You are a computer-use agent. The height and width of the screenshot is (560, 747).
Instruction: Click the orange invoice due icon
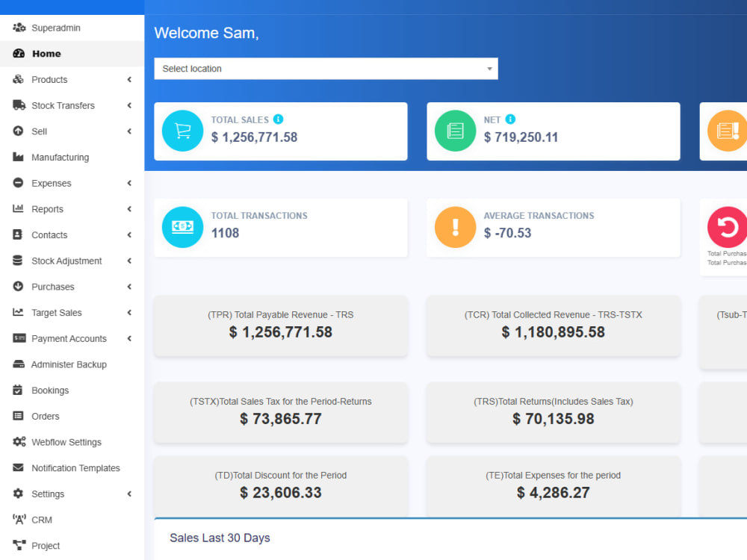[728, 131]
